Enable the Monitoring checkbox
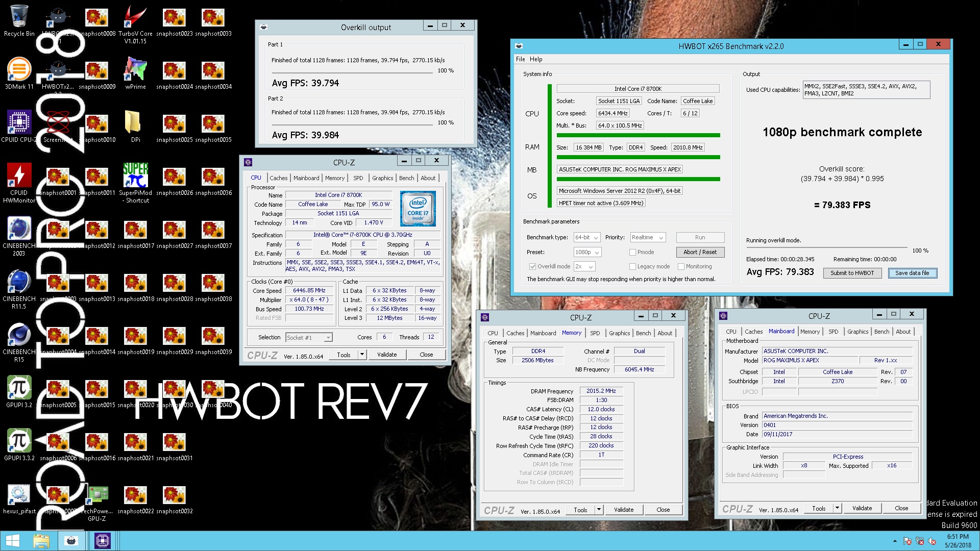The width and height of the screenshot is (980, 551). (x=681, y=266)
